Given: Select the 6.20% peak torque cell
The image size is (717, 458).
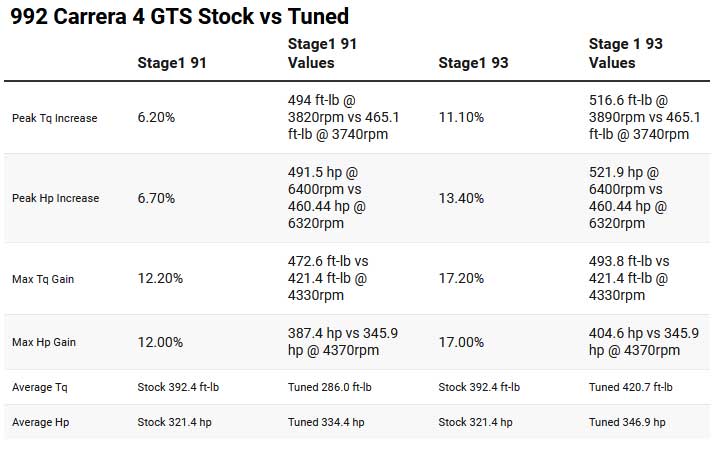Looking at the screenshot, I should (156, 117).
